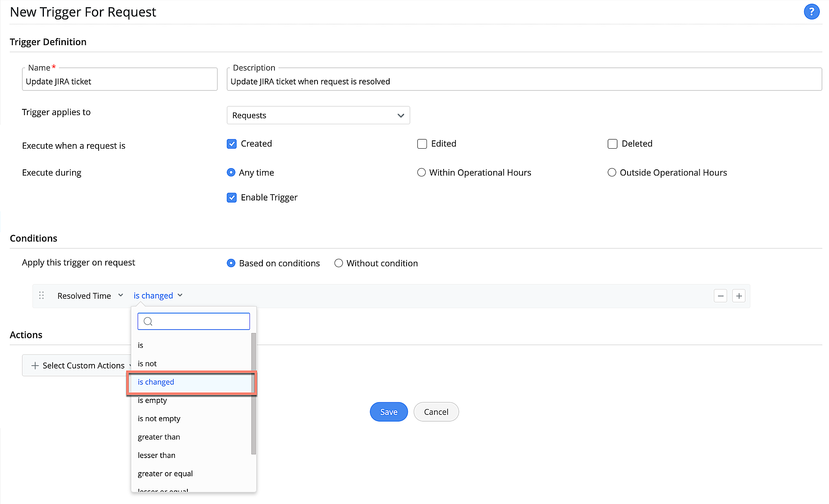Uncheck the Created checkbox
This screenshot has width=829, height=504.
click(x=232, y=144)
